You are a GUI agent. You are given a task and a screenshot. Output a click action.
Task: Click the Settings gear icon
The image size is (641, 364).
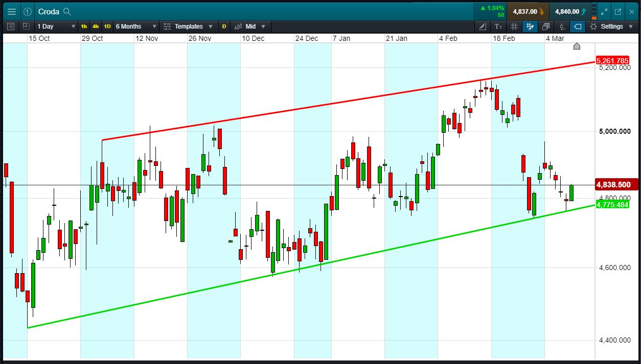(593, 27)
